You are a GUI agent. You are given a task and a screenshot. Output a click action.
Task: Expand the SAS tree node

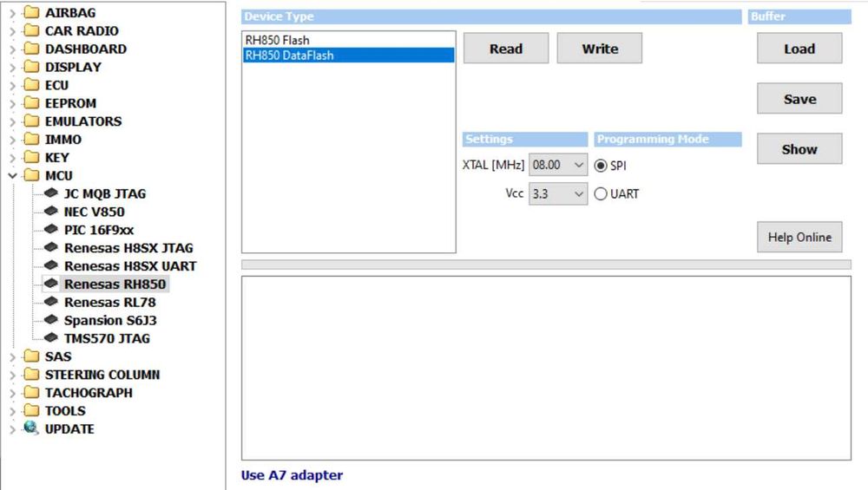coord(13,356)
